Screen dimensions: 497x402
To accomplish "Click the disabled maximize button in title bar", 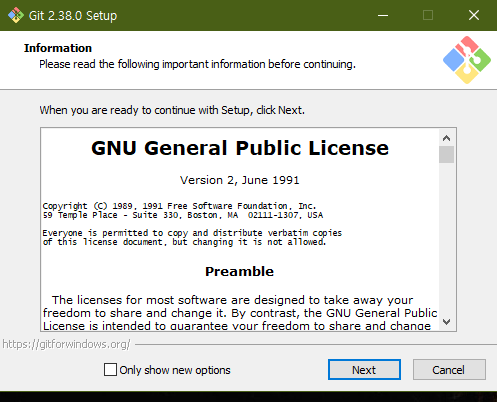I will pos(428,15).
